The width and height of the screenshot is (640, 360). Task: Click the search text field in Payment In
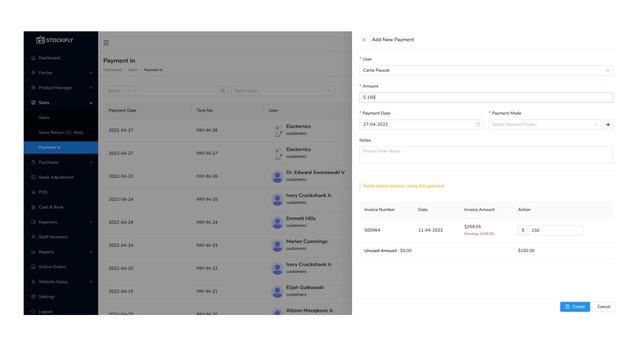(176, 91)
